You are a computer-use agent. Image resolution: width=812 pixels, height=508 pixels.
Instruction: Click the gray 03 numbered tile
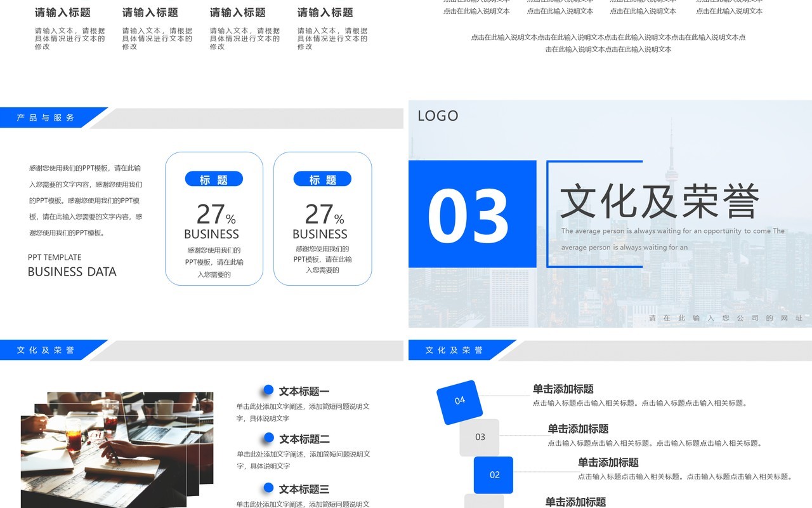click(x=480, y=438)
